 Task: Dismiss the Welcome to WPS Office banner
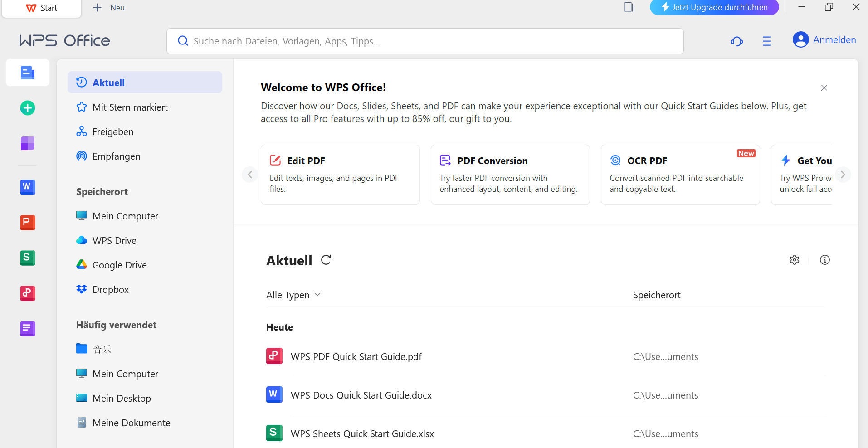coord(824,88)
